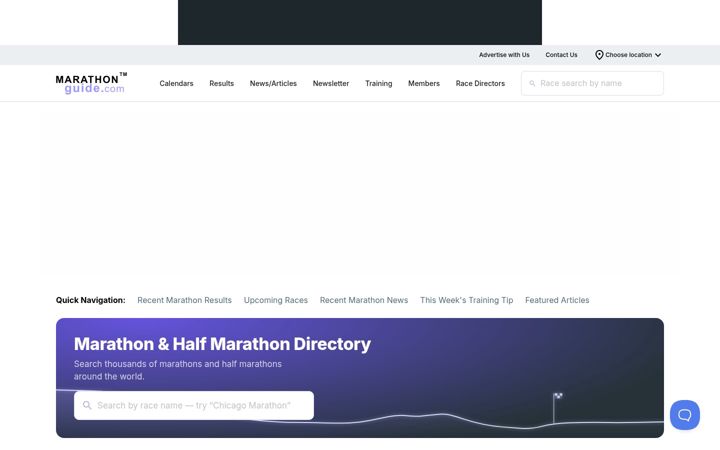Click the Quick Navigation label
Image resolution: width=720 pixels, height=450 pixels.
coord(90,300)
